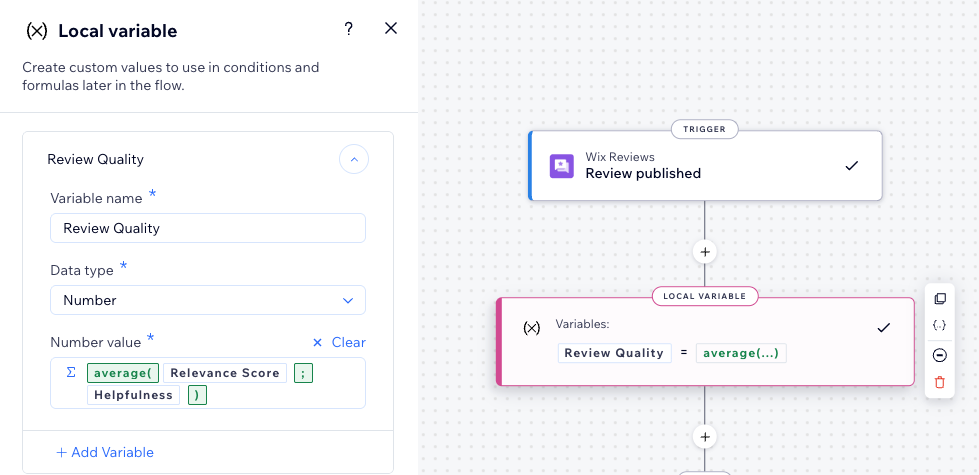Click the Clear link for Number value

coord(339,342)
